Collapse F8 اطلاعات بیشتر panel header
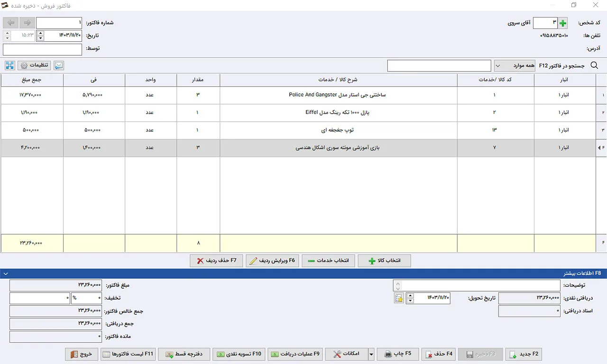This screenshot has width=607, height=364. point(303,273)
